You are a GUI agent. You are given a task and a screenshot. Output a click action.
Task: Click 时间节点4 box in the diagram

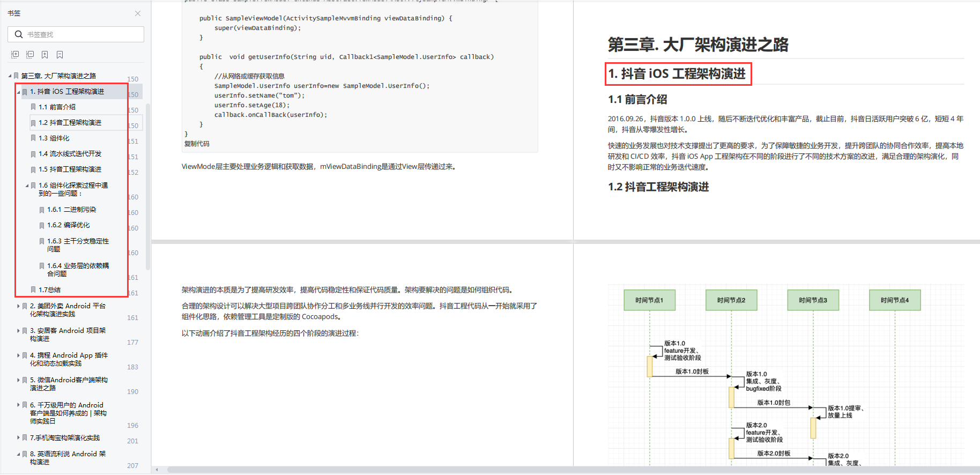(x=895, y=300)
